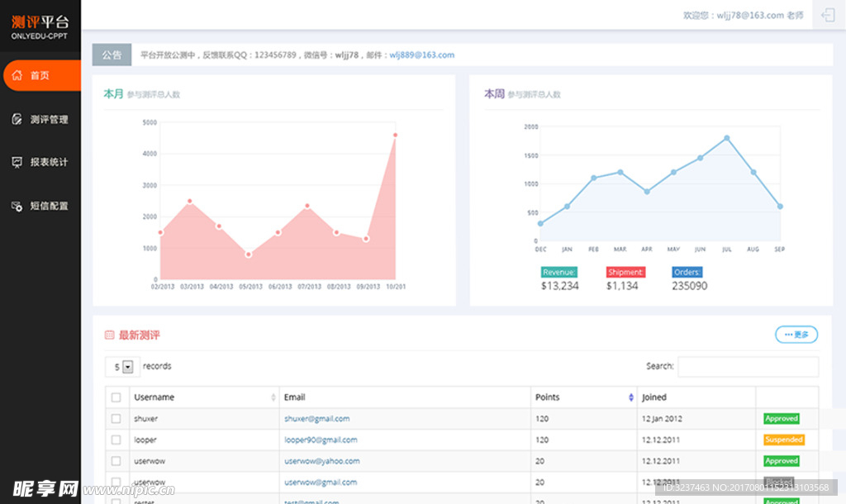
Task: Toggle the select-all checkbox in table header
Action: point(116,397)
